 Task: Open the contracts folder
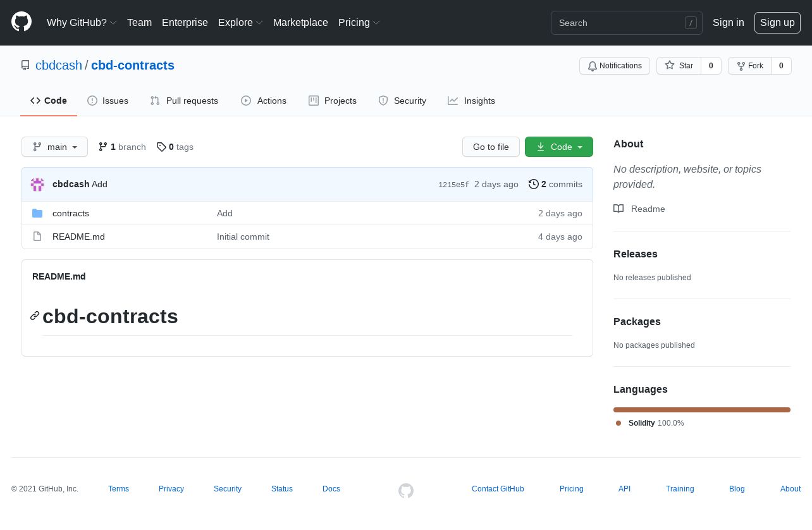pyautogui.click(x=71, y=213)
